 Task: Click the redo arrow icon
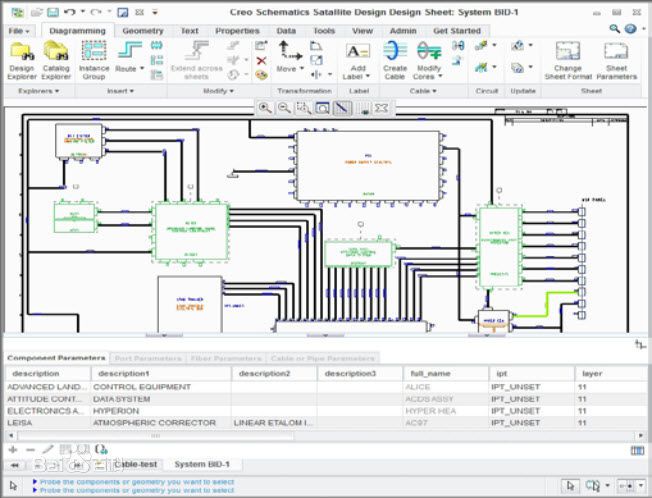point(96,12)
